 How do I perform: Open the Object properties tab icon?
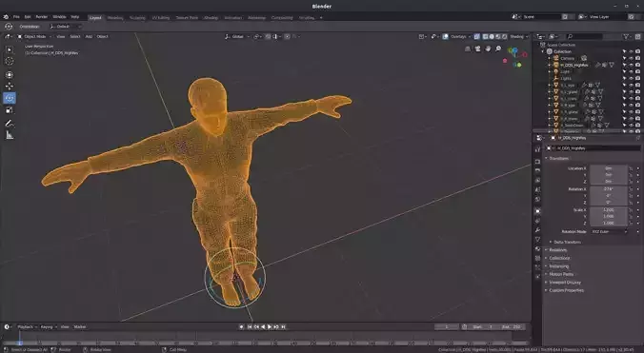538,210
